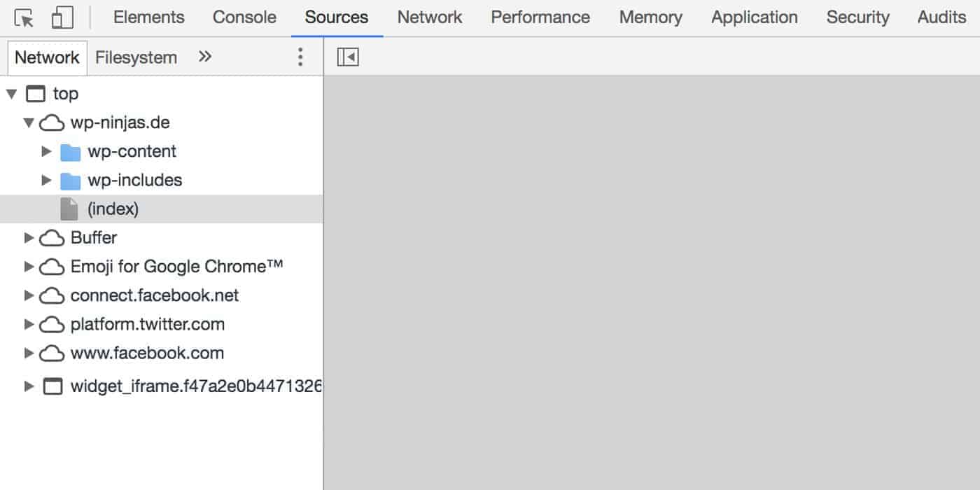Click the wp-content folder icon
The image size is (980, 490).
70,152
